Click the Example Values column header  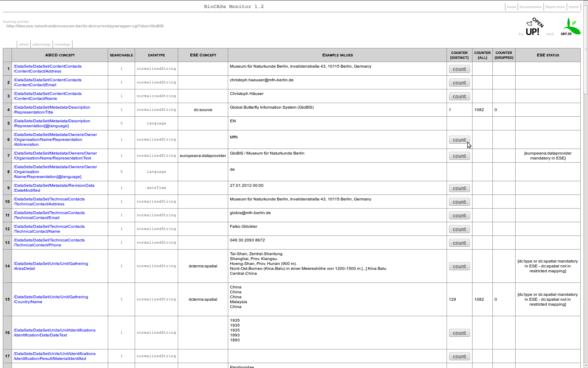[x=337, y=55]
